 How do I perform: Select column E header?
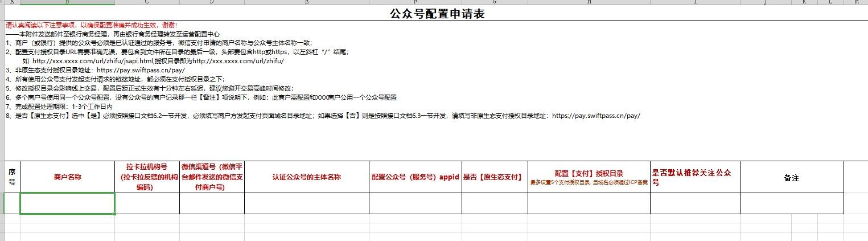point(306,2)
